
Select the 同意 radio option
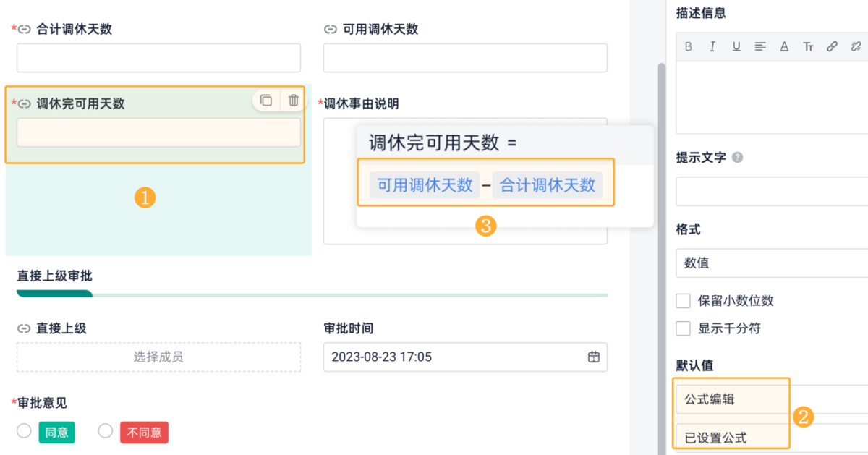[24, 431]
